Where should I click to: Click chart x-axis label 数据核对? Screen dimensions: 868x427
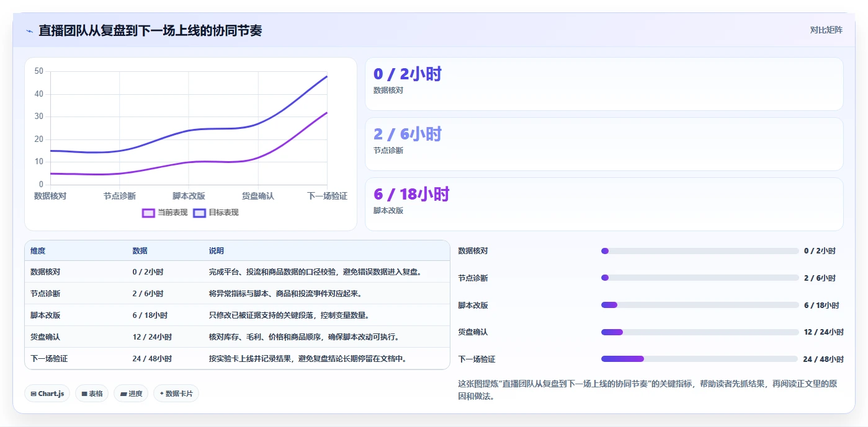coord(50,196)
